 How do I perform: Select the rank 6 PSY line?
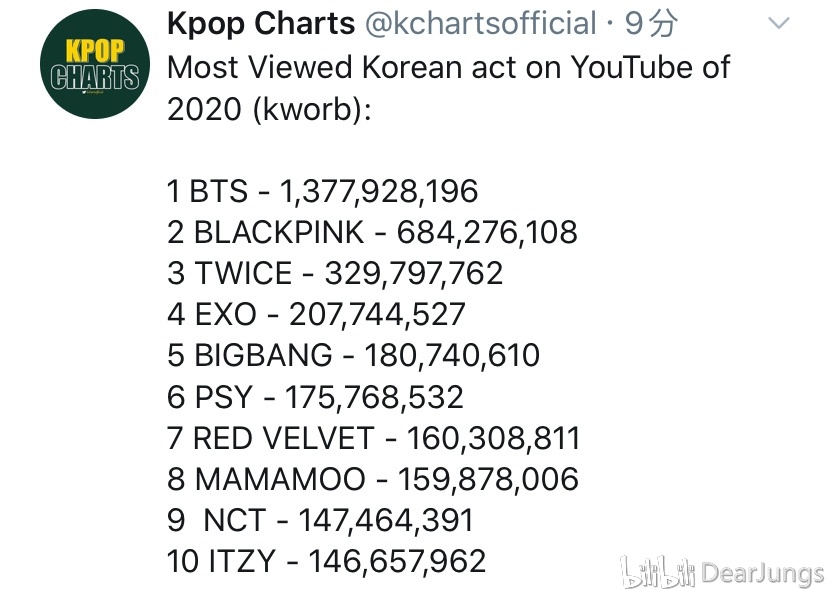point(315,397)
